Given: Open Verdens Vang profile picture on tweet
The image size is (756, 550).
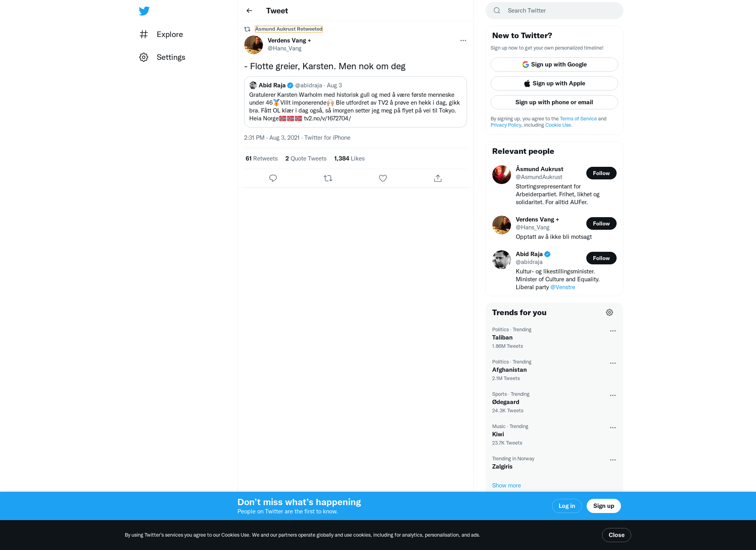Looking at the screenshot, I should point(254,45).
